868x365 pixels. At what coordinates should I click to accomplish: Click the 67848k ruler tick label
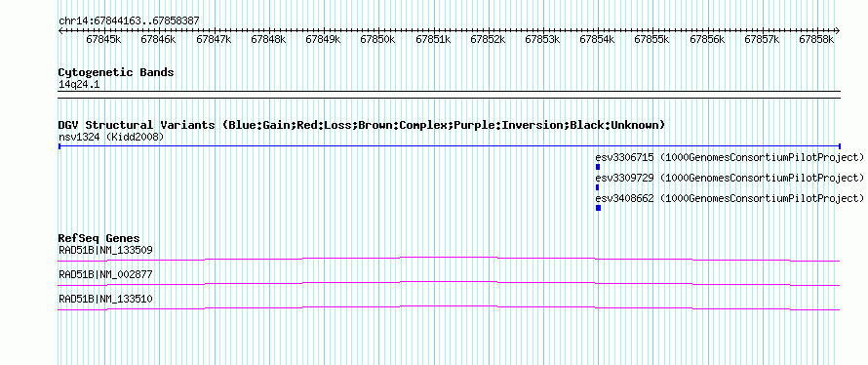click(x=268, y=39)
